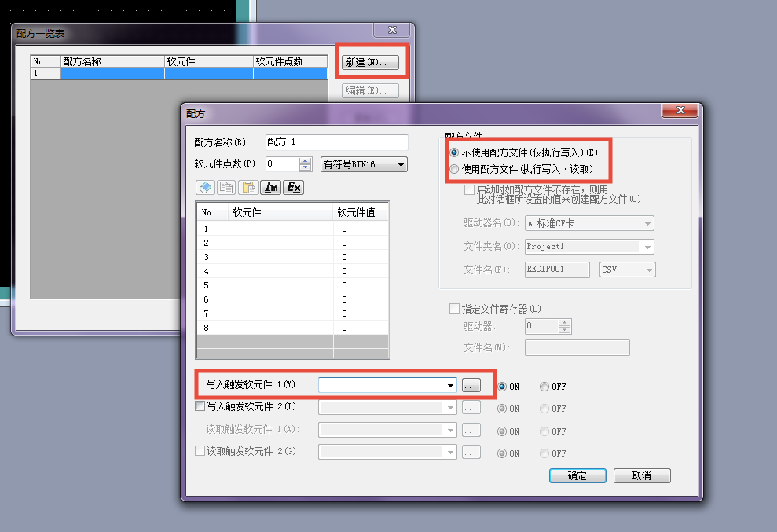Click the eraser (clear all) icon
The width and height of the screenshot is (777, 532).
[x=205, y=187]
